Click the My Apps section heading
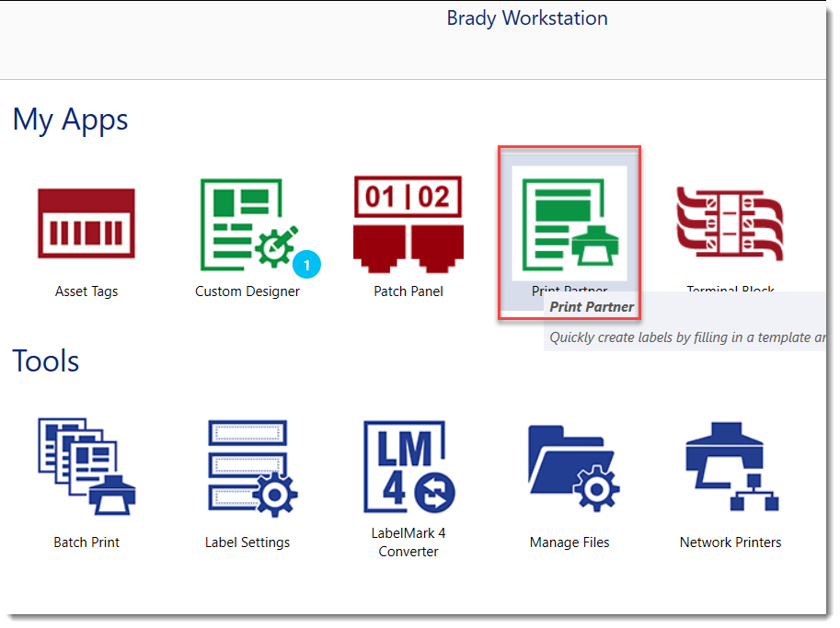Image resolution: width=840 pixels, height=628 pixels. tap(70, 119)
